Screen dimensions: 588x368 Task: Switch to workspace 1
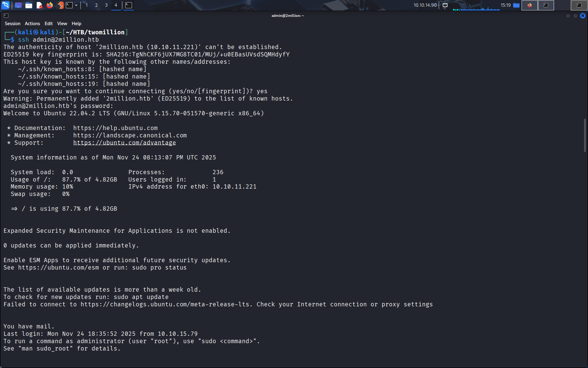(87, 5)
